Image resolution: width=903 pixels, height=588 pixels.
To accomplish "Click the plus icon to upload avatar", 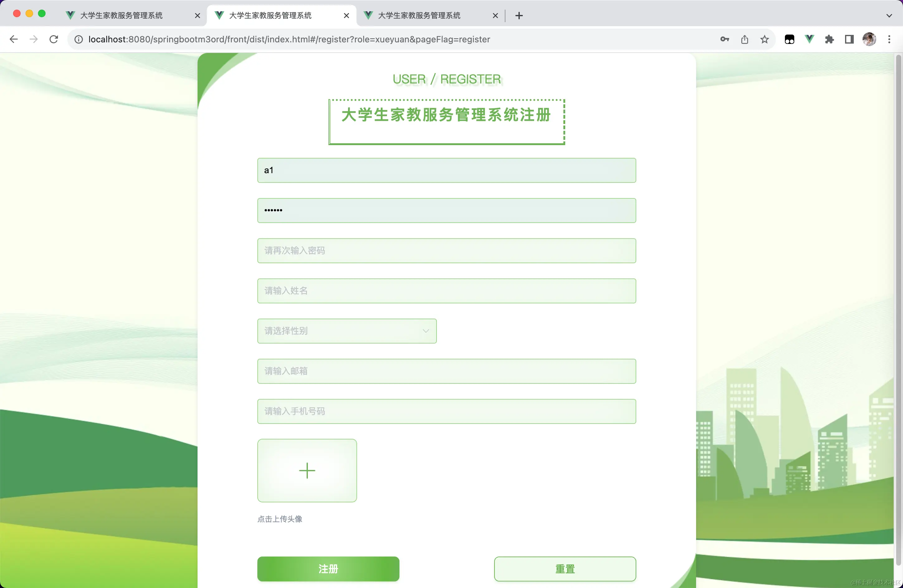I will (x=307, y=471).
